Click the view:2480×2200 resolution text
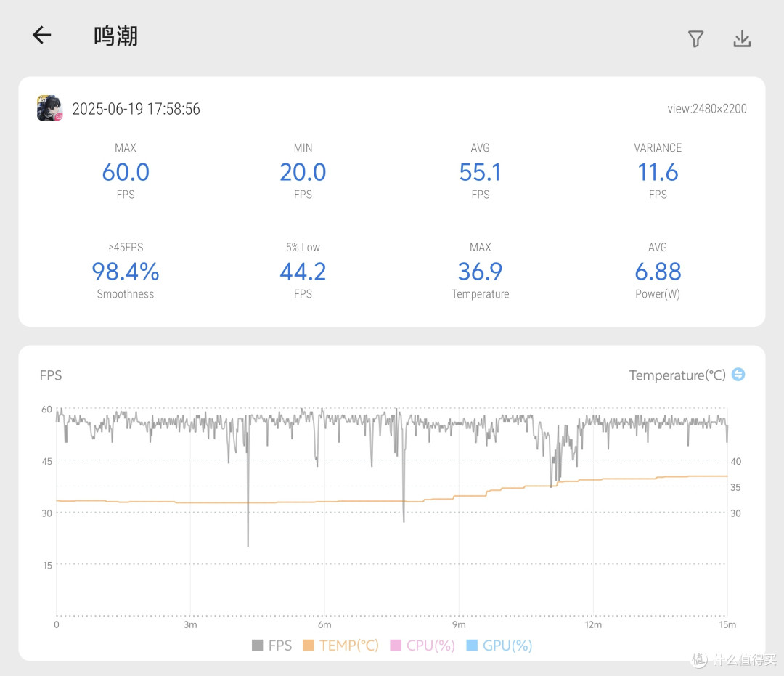The width and height of the screenshot is (784, 676). pos(706,109)
